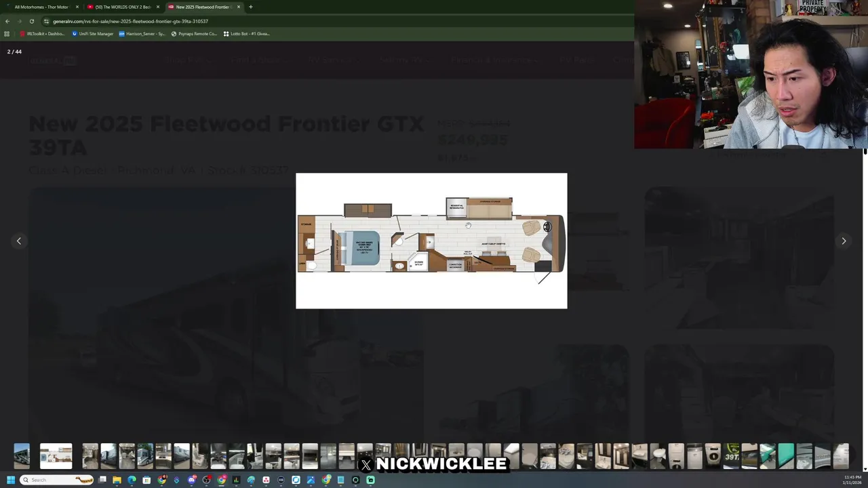Launch Microsoft Edge from taskbar
Image resolution: width=868 pixels, height=488 pixels.
click(132, 480)
